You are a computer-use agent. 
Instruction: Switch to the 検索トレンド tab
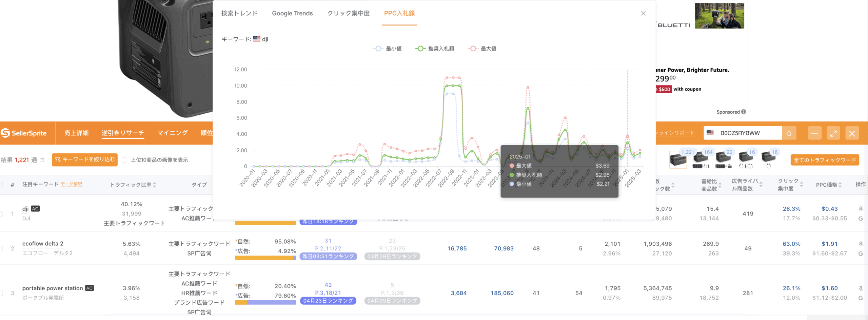239,13
